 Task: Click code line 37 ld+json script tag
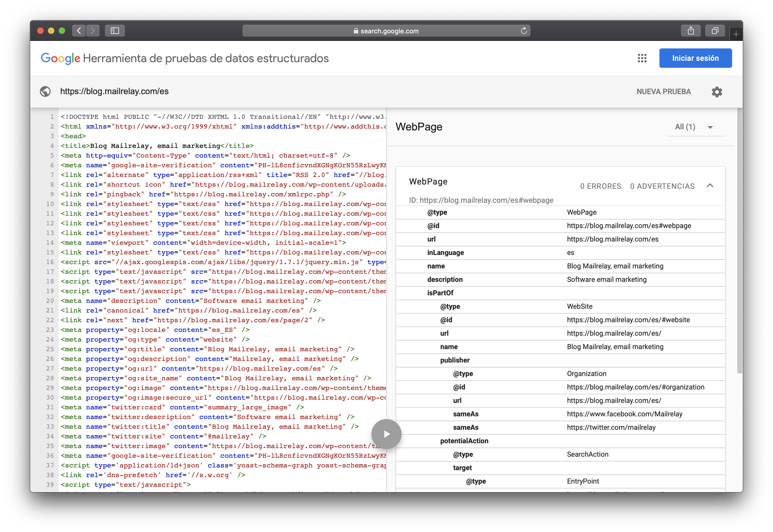[223, 465]
